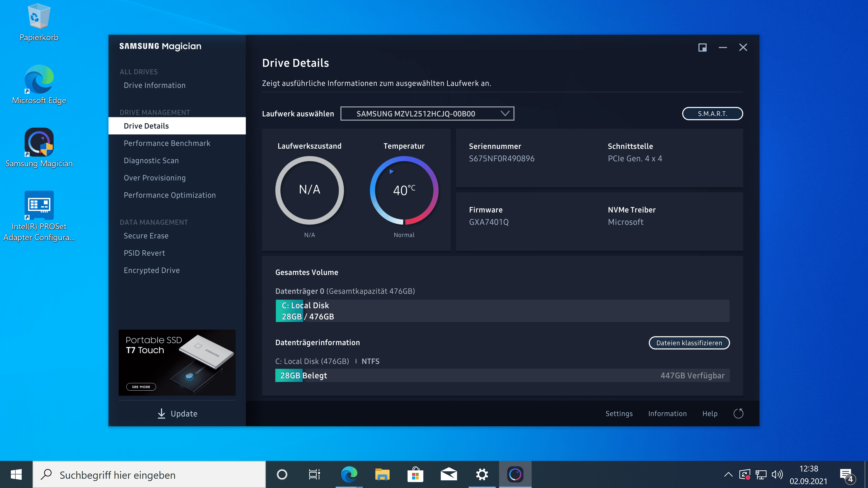This screenshot has width=868, height=488.
Task: Click the Portable SSD T7 Touch banner
Action: (177, 362)
